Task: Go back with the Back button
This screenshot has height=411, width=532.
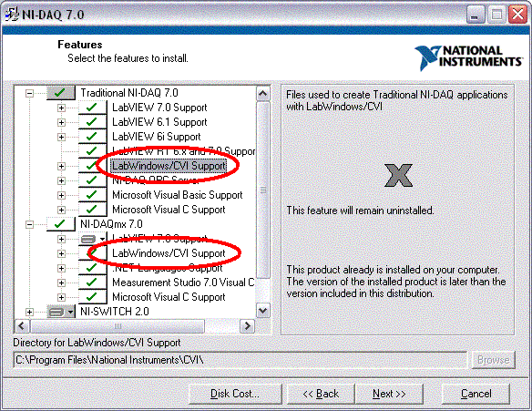Action: 321,394
